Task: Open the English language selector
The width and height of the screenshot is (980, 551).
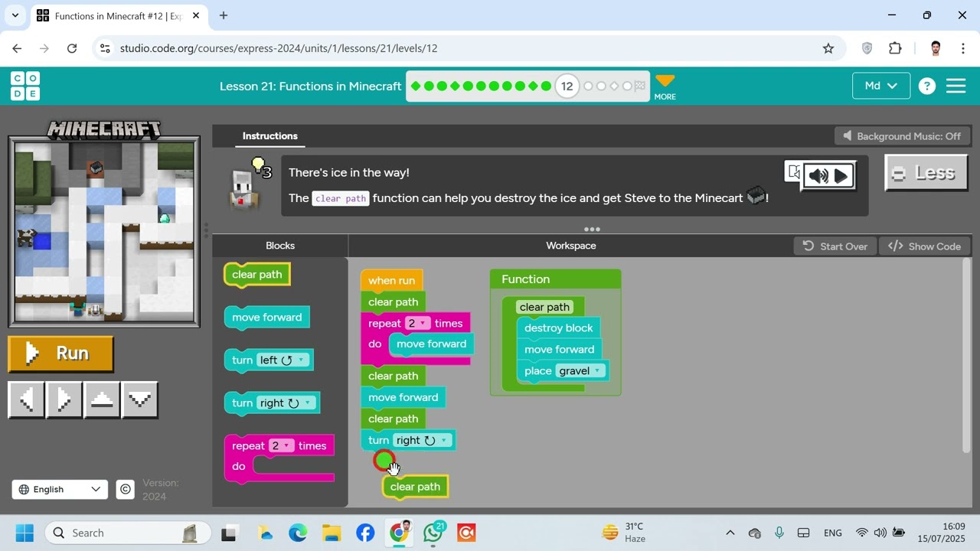Action: click(x=60, y=489)
